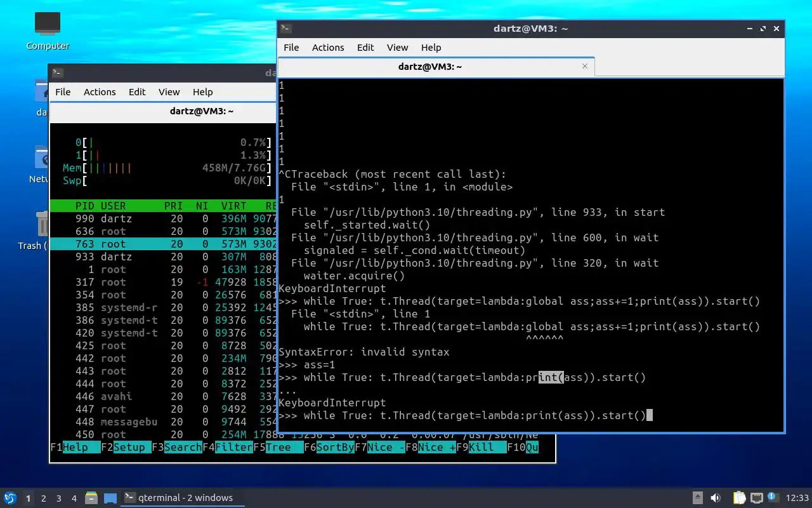Screen dimensions: 812x508
Task: Open the LXQt start menu bird icon
Action: [10, 498]
